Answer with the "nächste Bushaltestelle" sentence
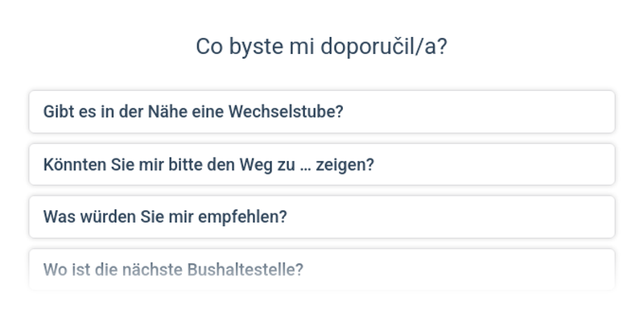Image resolution: width=644 pixels, height=322 pixels. [x=322, y=269]
